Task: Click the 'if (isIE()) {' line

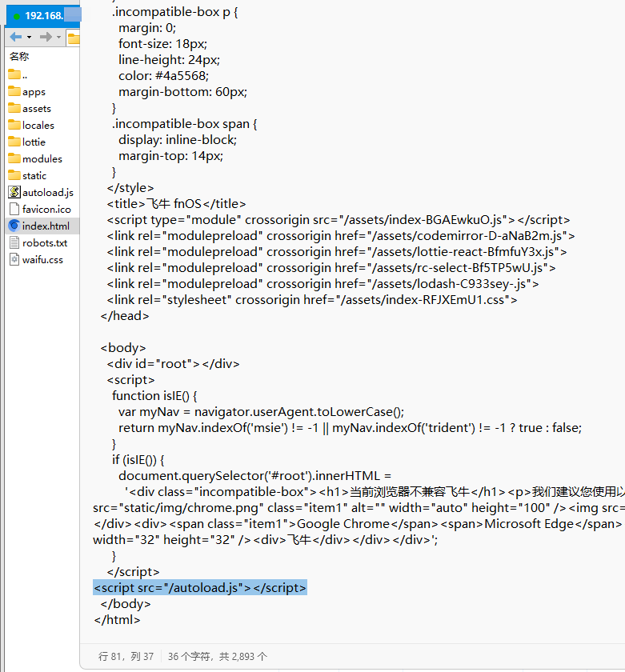Action: click(x=138, y=460)
